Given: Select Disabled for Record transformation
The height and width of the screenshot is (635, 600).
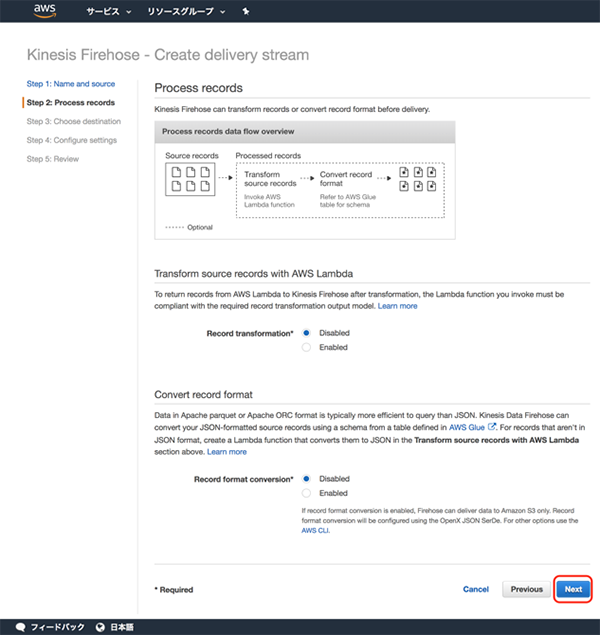Looking at the screenshot, I should tap(306, 332).
